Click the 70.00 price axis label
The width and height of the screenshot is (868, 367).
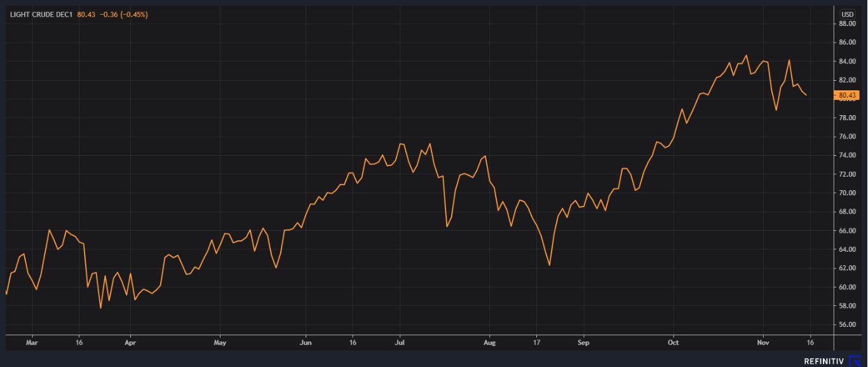848,193
